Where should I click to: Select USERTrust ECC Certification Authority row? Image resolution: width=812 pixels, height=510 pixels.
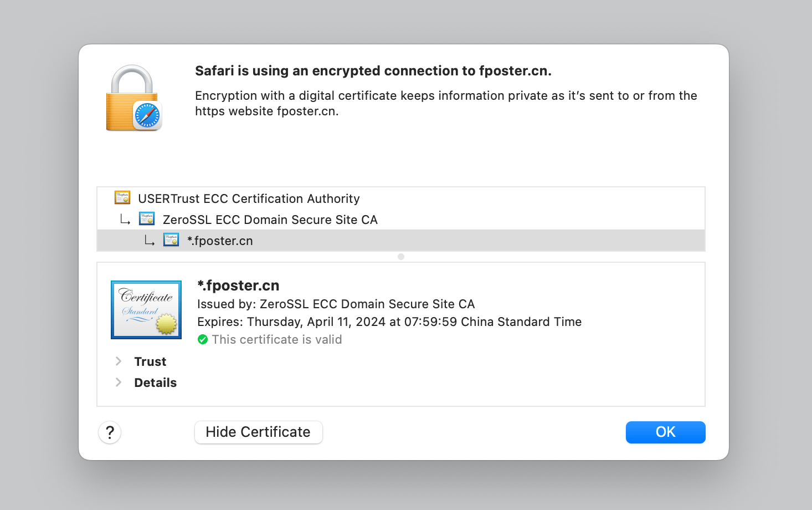point(249,198)
